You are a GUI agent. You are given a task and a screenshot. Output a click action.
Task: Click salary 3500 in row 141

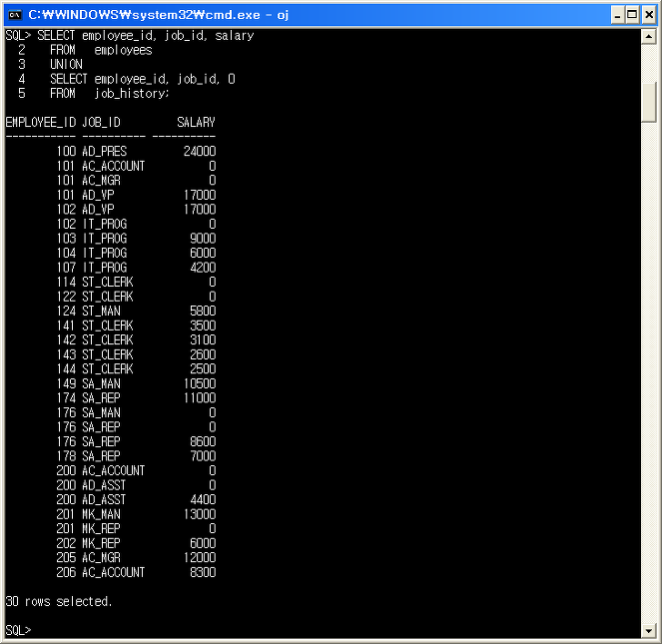tap(203, 325)
